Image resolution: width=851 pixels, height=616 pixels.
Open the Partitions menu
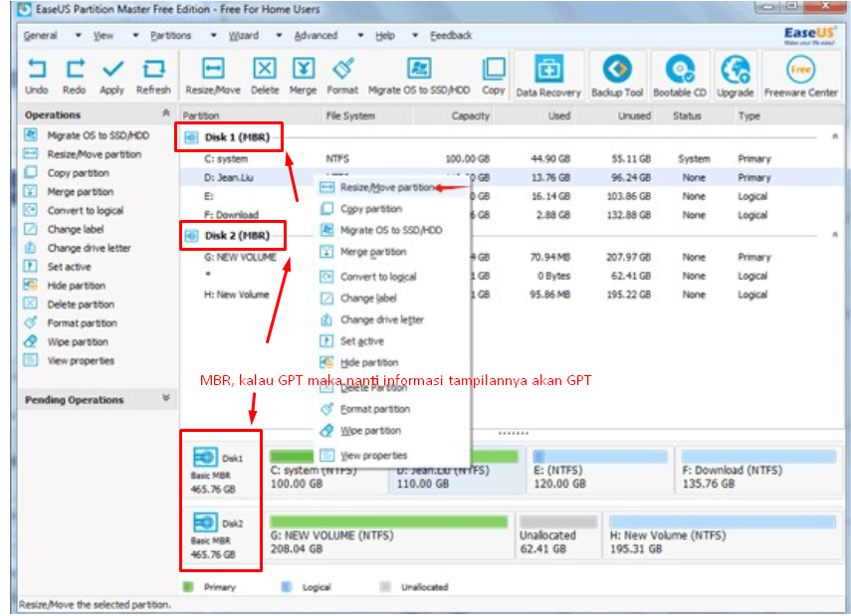coord(171,35)
